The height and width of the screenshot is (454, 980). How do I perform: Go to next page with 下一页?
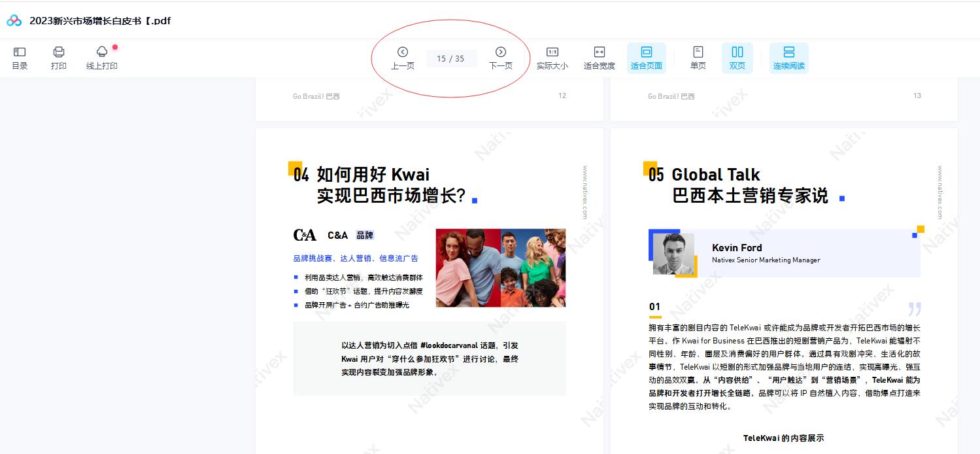[x=501, y=58]
